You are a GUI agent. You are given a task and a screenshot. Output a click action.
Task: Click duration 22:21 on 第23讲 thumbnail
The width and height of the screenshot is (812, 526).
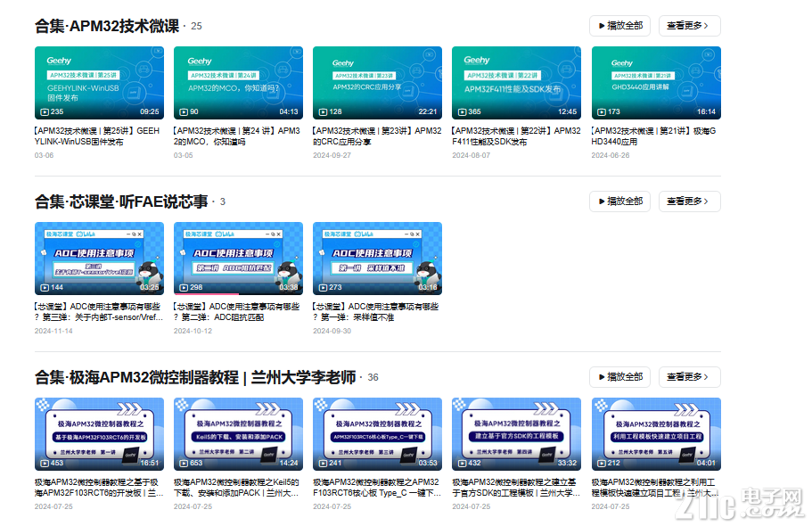[428, 112]
